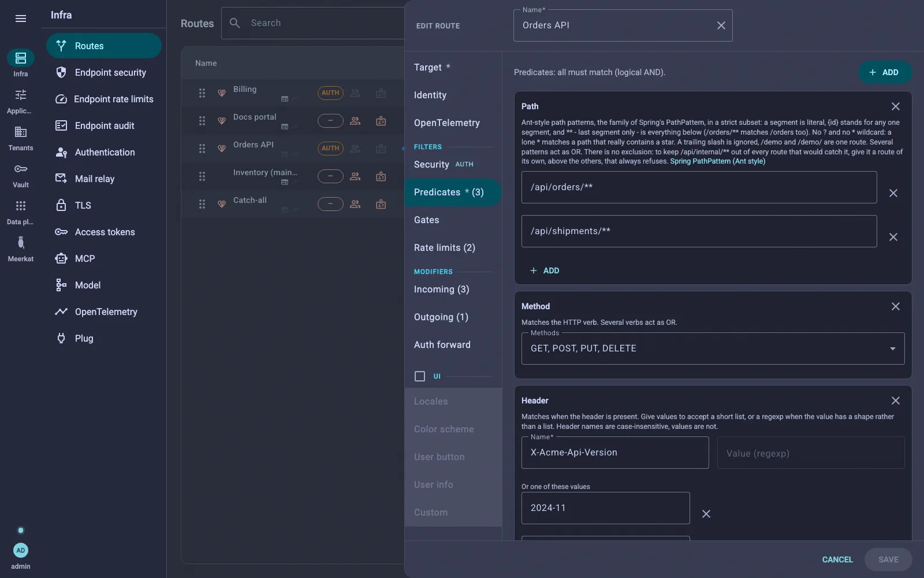Viewport: 924px width, 578px height.
Task: Toggle the auth pill on Docs portal row
Action: coord(330,121)
